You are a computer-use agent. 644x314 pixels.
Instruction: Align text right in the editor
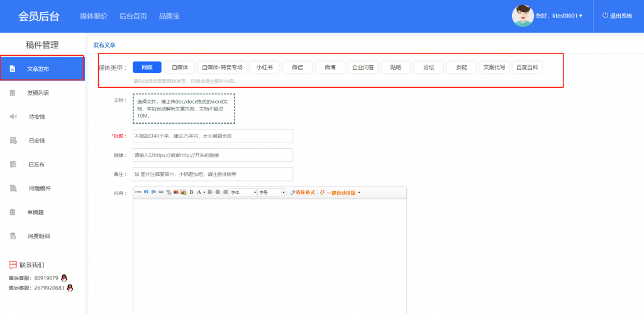coord(225,192)
